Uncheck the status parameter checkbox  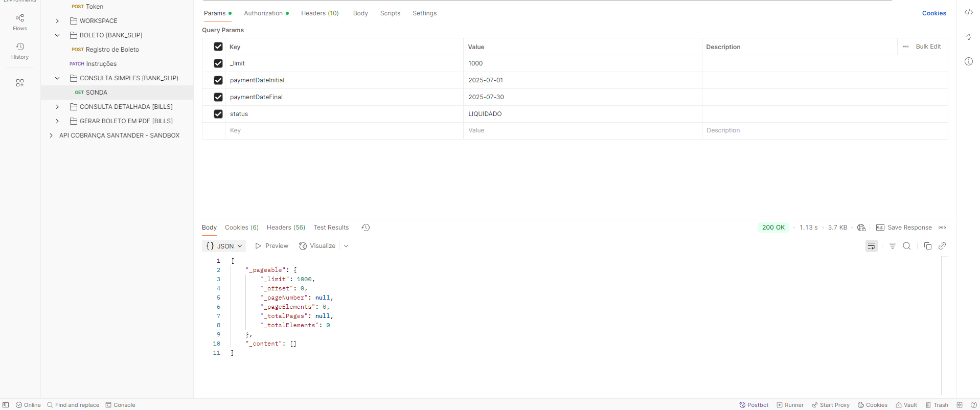tap(218, 114)
